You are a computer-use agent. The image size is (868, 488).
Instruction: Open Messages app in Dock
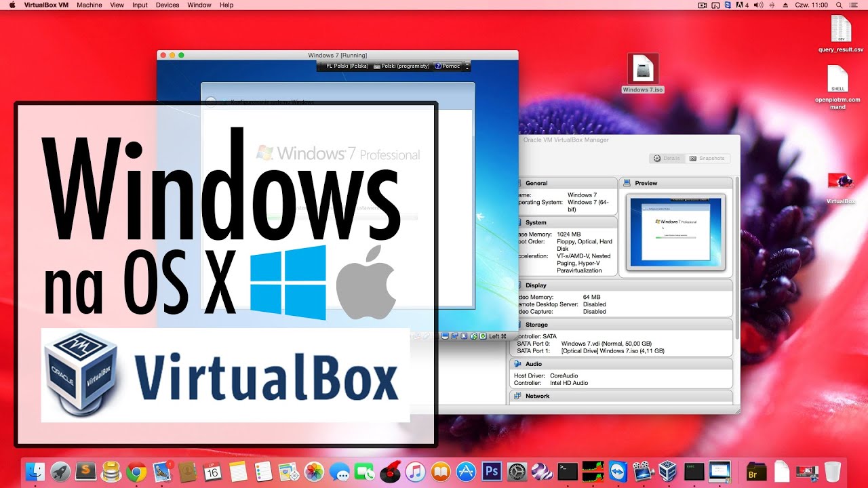[x=340, y=472]
